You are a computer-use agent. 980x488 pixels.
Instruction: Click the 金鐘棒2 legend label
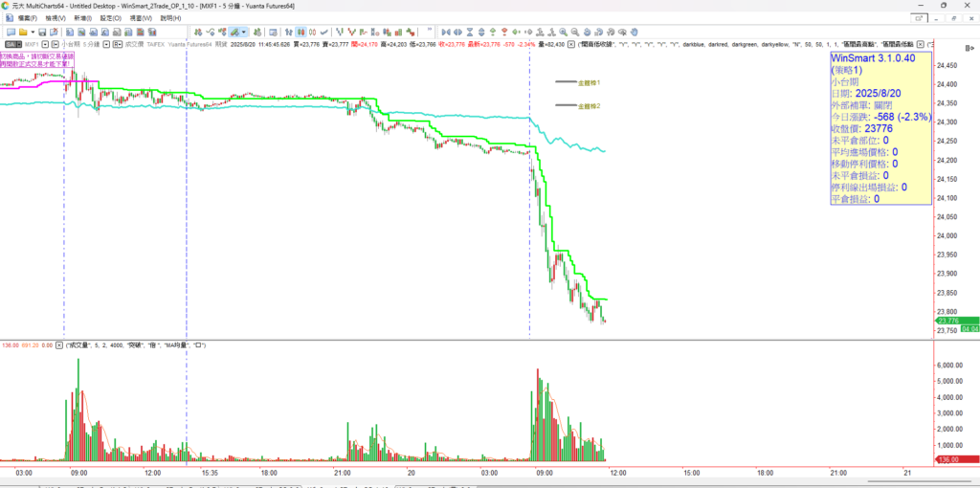coord(589,105)
